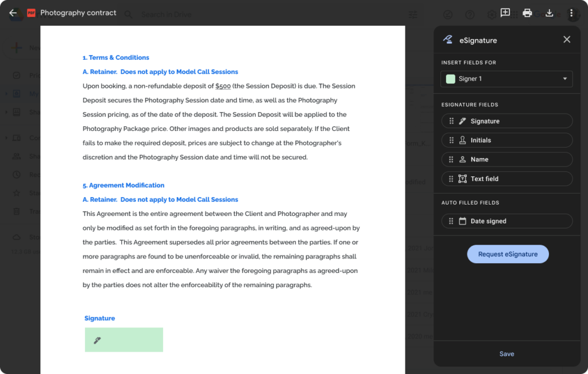Click the dimmed search magnifier icon in Drive
588x374 pixels.
[128, 14]
